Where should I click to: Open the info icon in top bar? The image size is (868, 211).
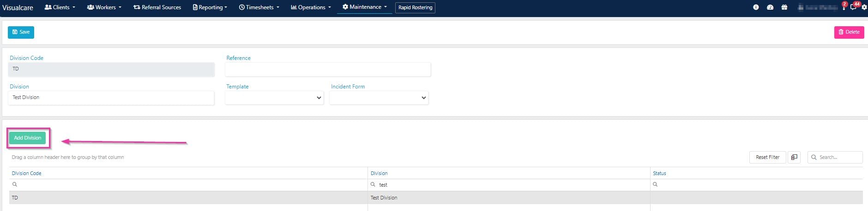756,7
